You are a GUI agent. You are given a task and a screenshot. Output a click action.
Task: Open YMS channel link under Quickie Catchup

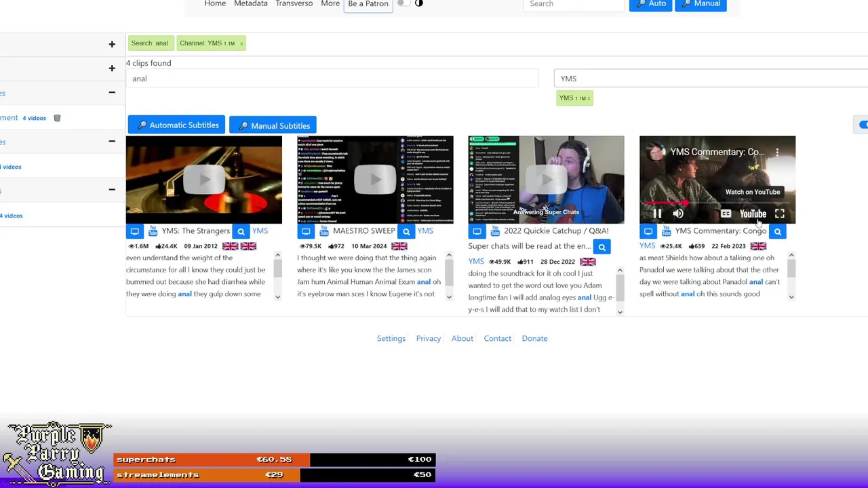click(476, 262)
